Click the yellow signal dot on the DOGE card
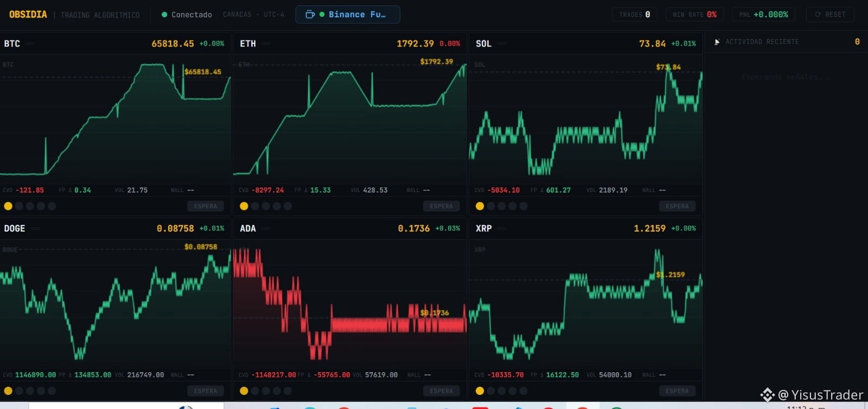The height and width of the screenshot is (409, 868). click(8, 391)
